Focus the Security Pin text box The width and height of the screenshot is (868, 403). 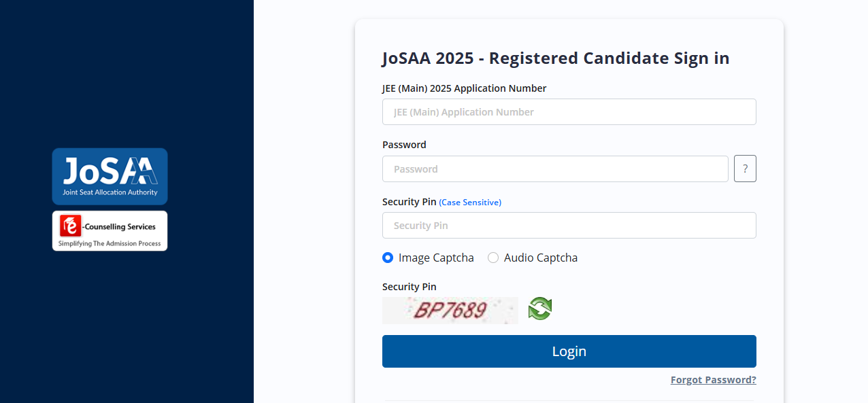point(569,226)
